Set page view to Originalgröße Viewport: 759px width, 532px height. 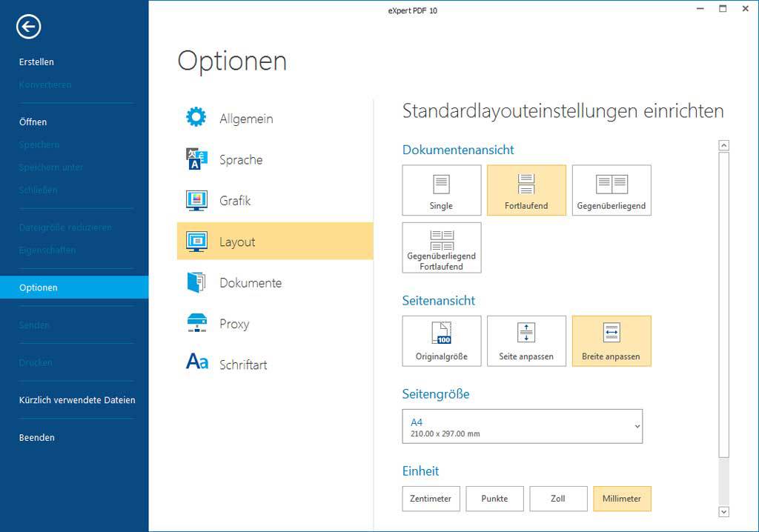tap(441, 342)
